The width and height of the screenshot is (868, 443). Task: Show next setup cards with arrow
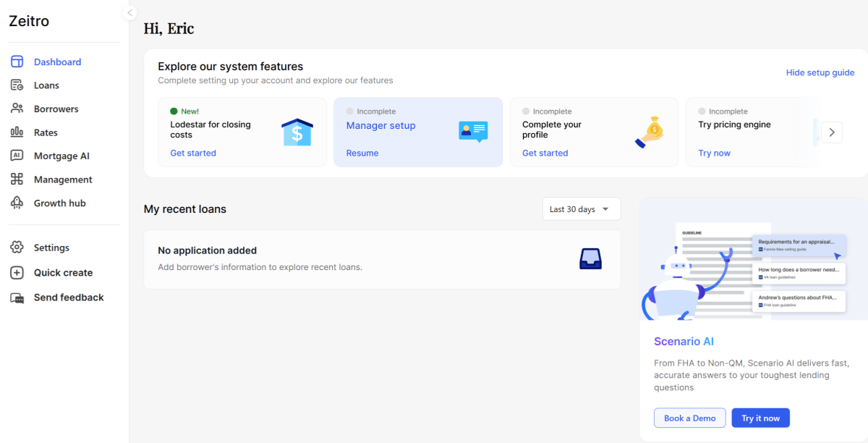pos(832,132)
